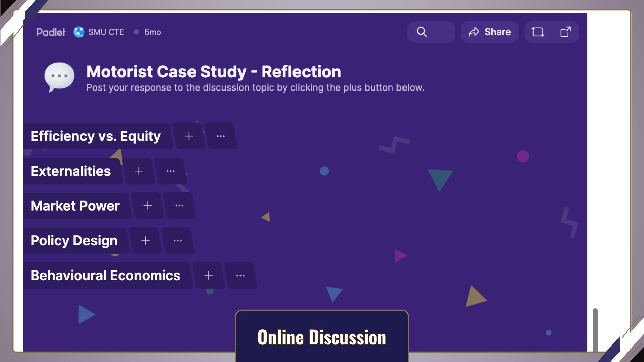This screenshot has width=644, height=362.
Task: Add post to Externalities section
Action: coord(139,171)
